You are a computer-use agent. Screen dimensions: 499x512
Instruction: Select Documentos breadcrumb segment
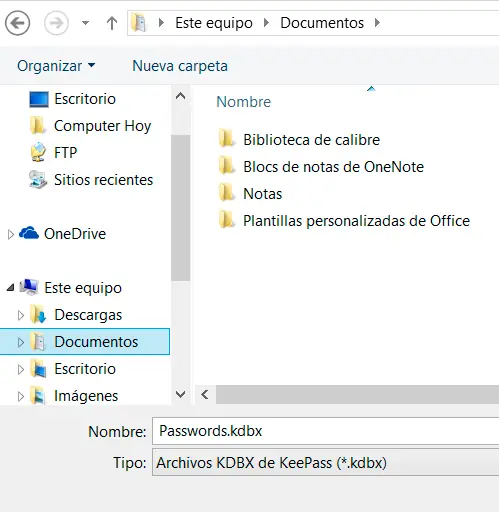coord(322,23)
